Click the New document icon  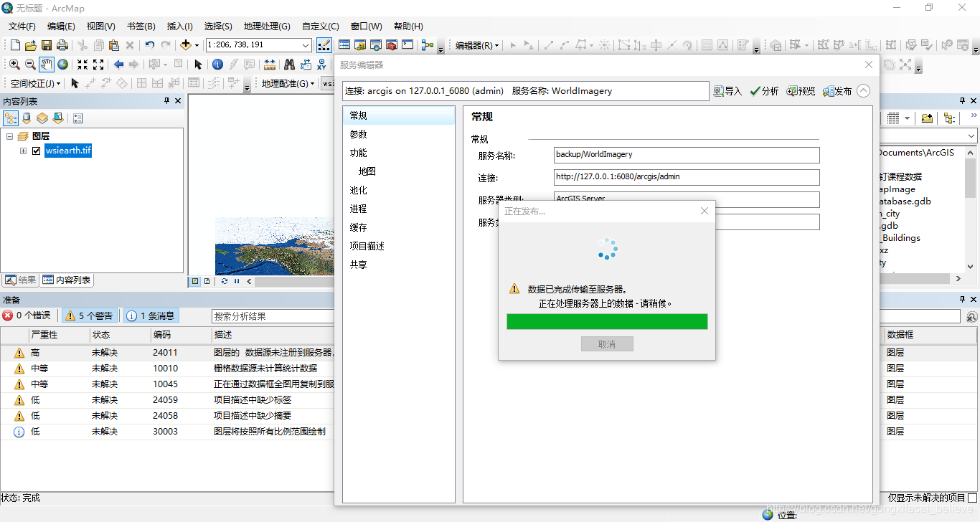14,45
